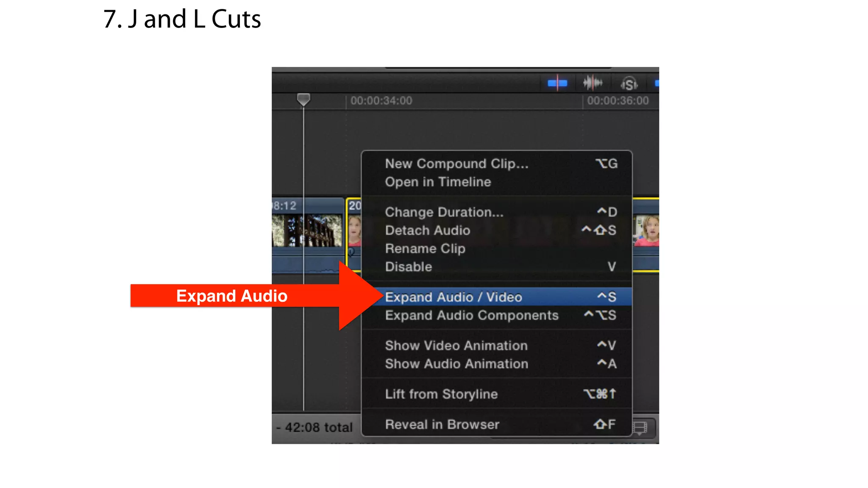This screenshot has width=868, height=488.
Task: Click the 42:08 total duration text
Action: point(319,427)
